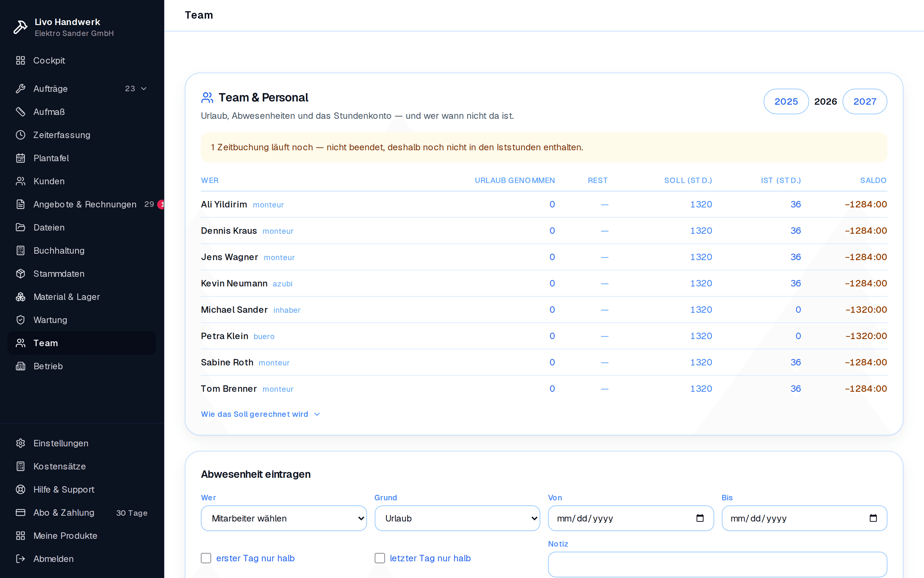
Task: Click the Zeiterfassung clock icon
Action: [21, 135]
